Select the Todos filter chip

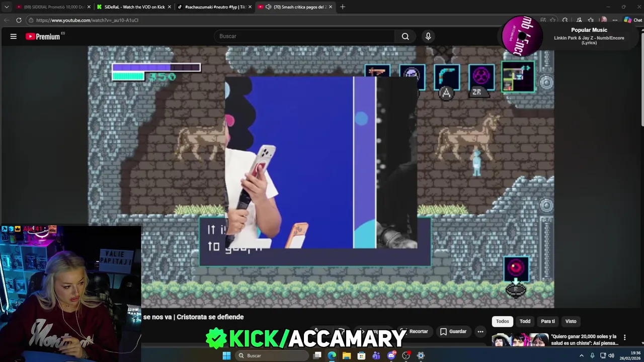coord(503,321)
